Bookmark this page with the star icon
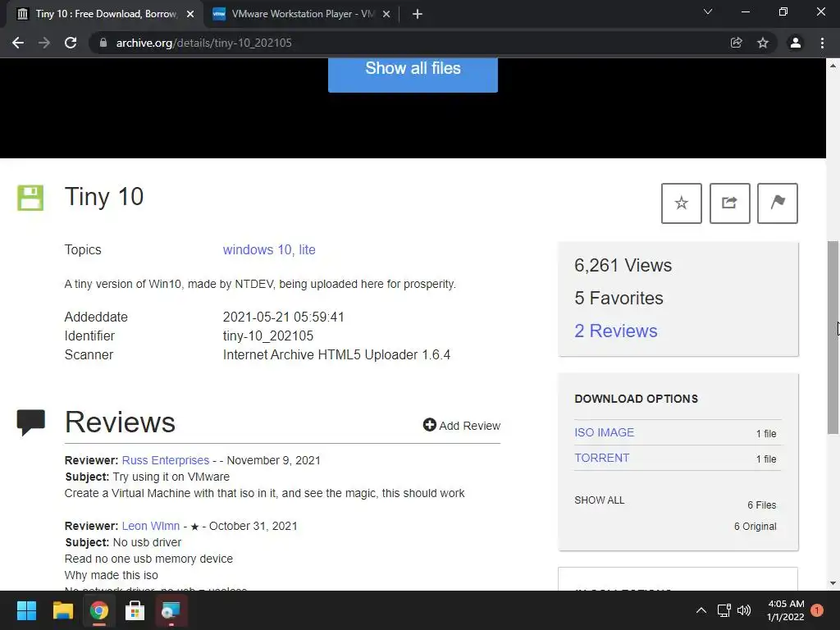Image resolution: width=840 pixels, height=630 pixels. (x=763, y=43)
